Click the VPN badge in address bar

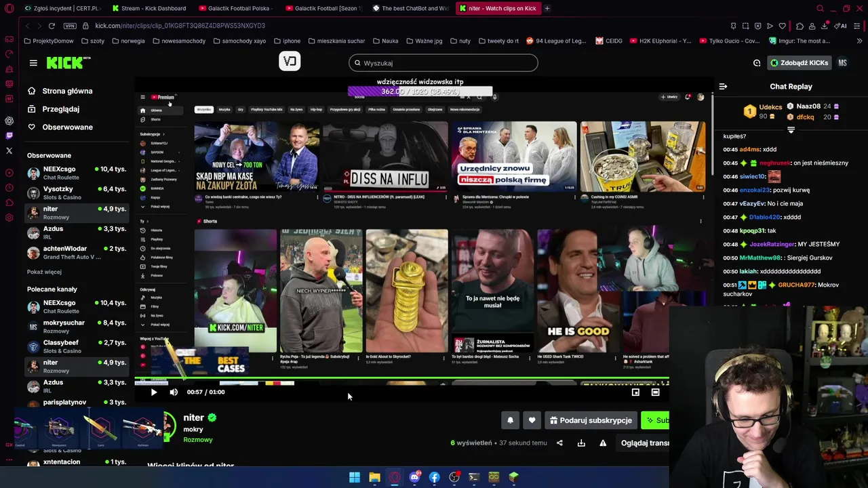point(70,26)
